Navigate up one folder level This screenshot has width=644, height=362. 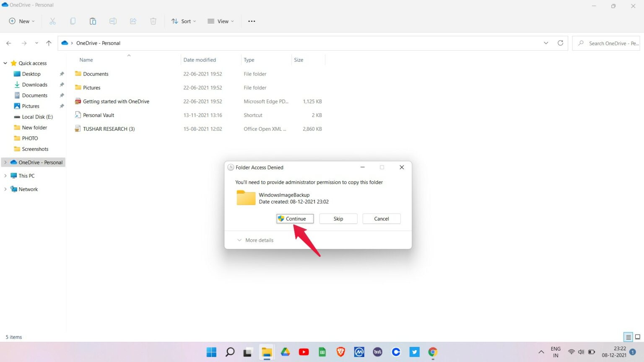(x=49, y=43)
